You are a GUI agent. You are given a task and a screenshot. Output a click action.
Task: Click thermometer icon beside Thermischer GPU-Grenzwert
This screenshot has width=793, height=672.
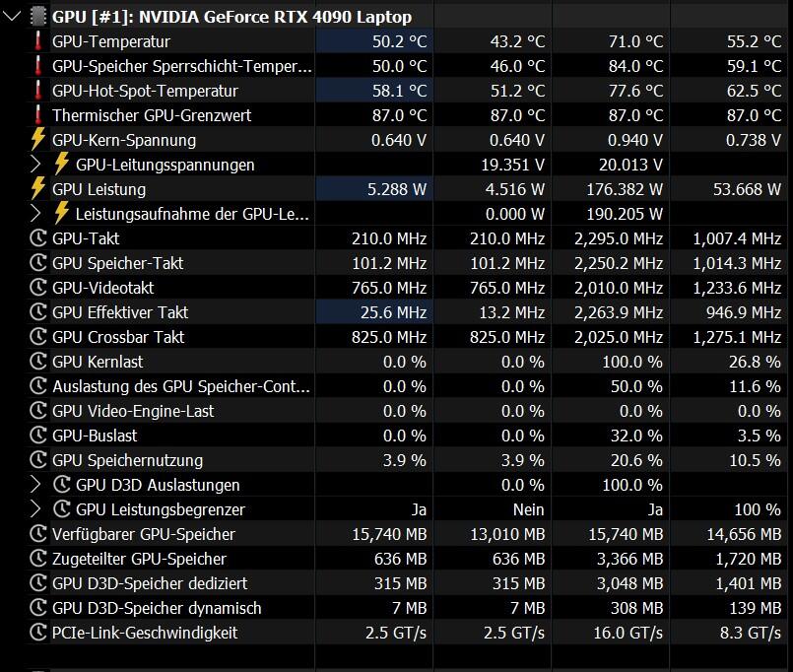point(38,115)
